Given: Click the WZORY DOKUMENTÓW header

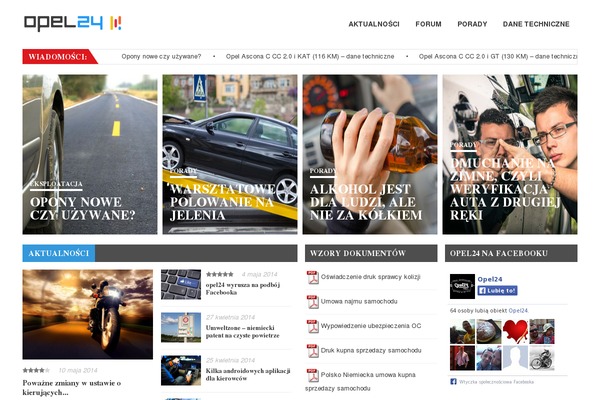Looking at the screenshot, I should (371, 253).
